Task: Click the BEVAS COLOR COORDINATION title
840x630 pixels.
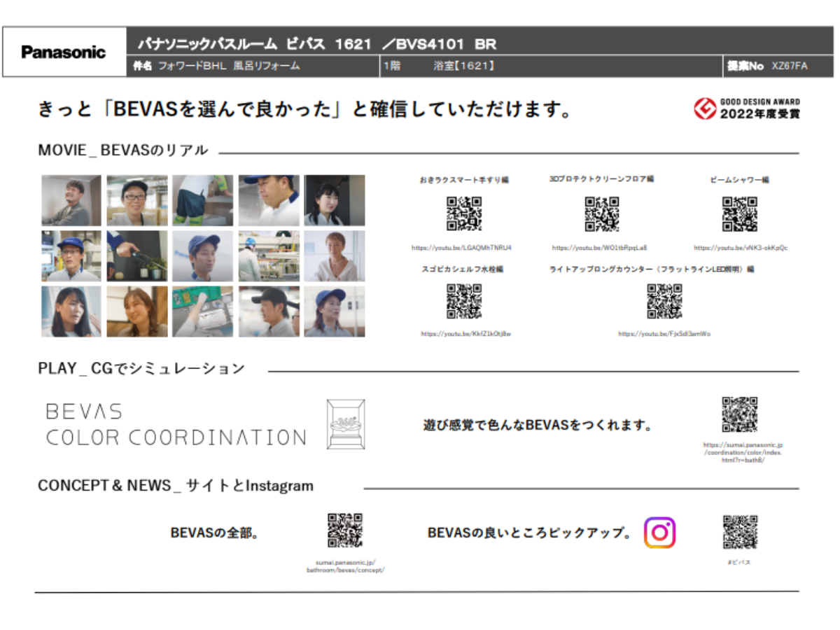Action: (176, 424)
